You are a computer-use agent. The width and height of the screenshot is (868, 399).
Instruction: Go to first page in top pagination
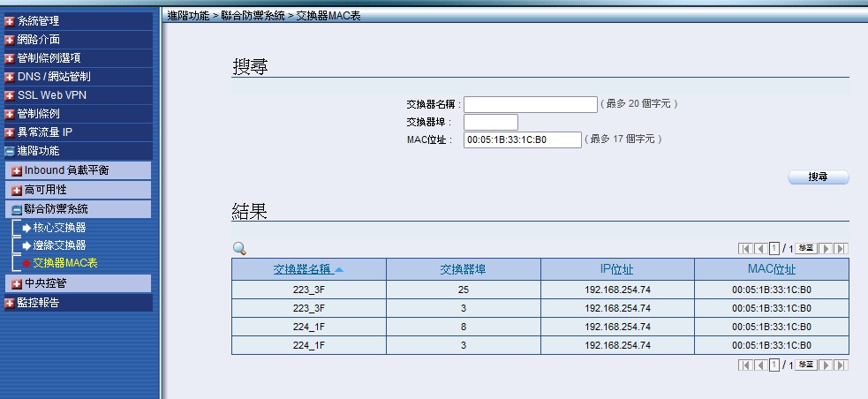[744, 249]
